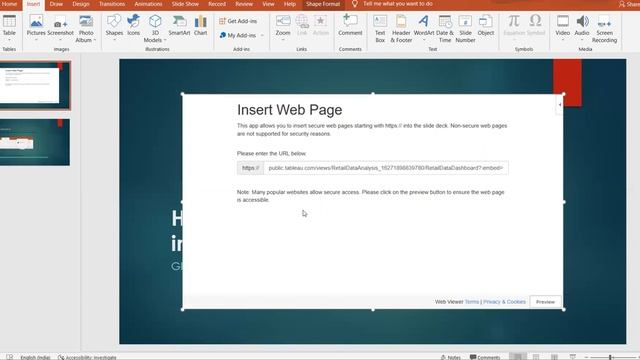
Task: Expand the add-in side chevron
Action: [x=560, y=105]
